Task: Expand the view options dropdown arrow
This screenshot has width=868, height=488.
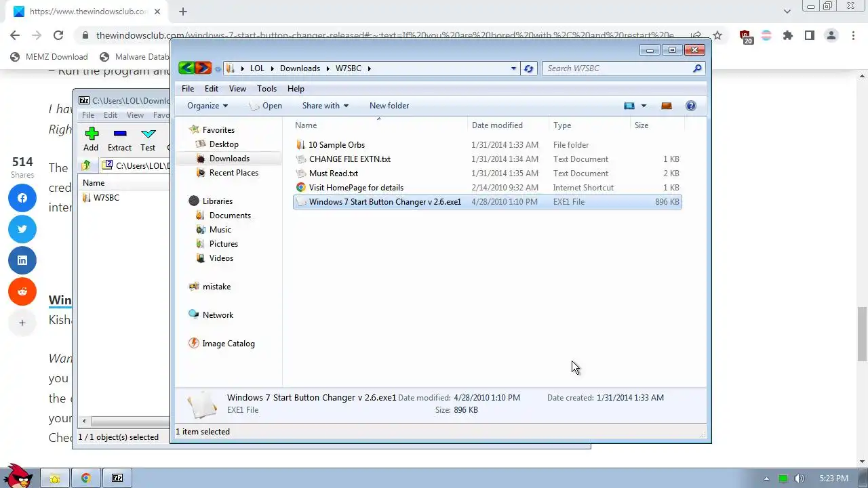Action: click(644, 106)
